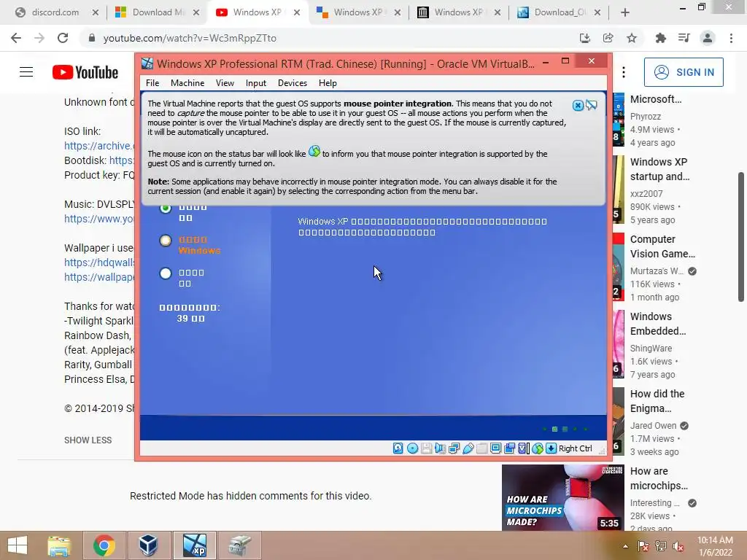Open File Explorer from the taskbar
The width and height of the screenshot is (747, 560).
pos(59,545)
